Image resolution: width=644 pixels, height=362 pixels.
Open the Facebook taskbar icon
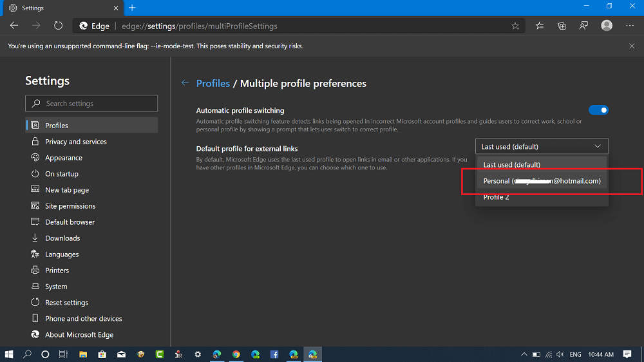(274, 354)
